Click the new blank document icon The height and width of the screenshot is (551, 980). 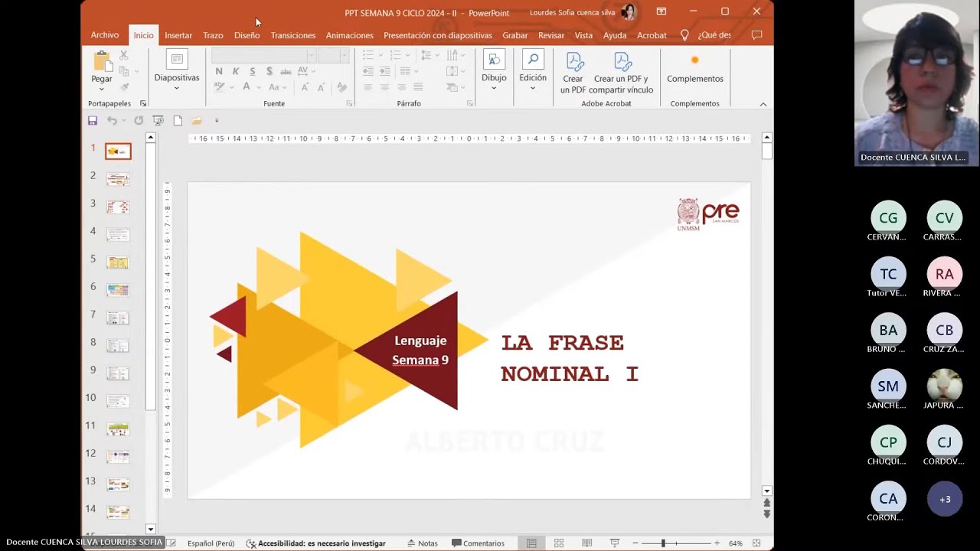coord(178,120)
